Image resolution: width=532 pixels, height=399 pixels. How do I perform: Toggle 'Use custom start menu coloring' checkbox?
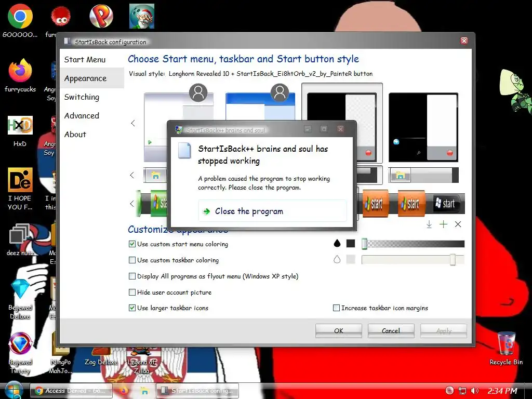pos(132,244)
